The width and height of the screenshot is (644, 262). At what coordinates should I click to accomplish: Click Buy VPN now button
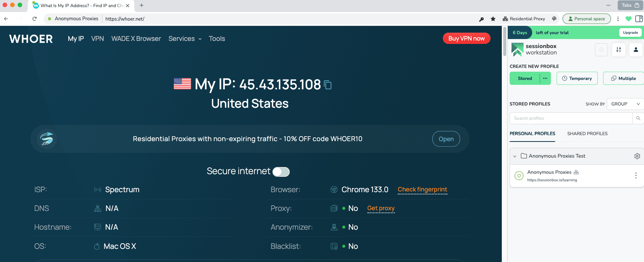point(466,38)
